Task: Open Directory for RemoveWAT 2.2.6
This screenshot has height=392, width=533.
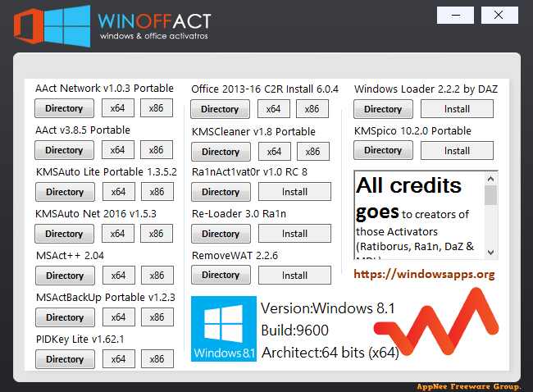Action: pos(221,275)
